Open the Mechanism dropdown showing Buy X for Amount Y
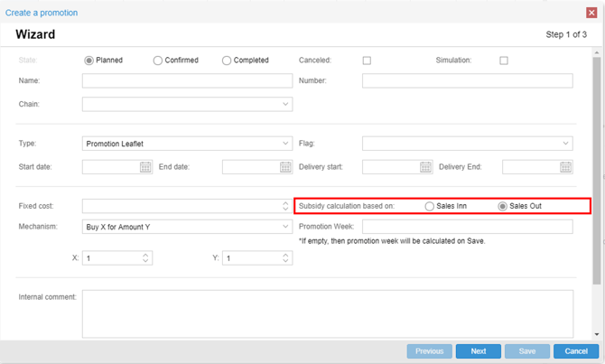This screenshot has height=364, width=605. coord(285,227)
